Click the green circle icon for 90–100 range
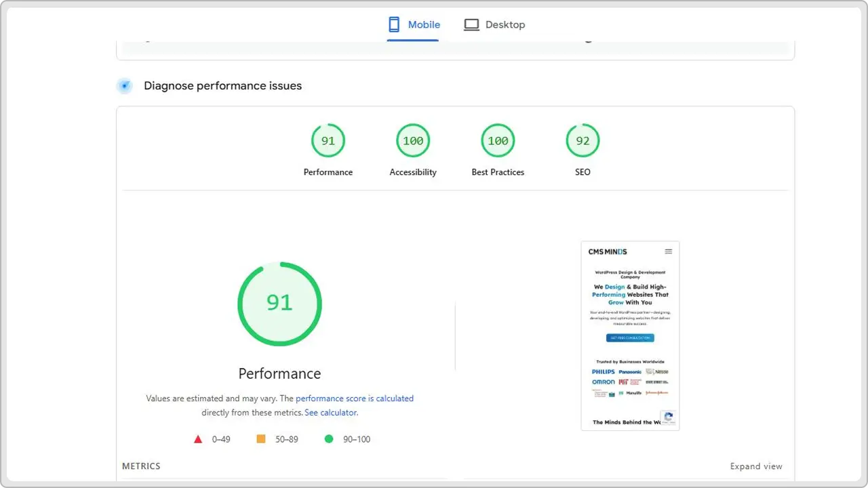The width and height of the screenshot is (868, 488). pyautogui.click(x=329, y=439)
